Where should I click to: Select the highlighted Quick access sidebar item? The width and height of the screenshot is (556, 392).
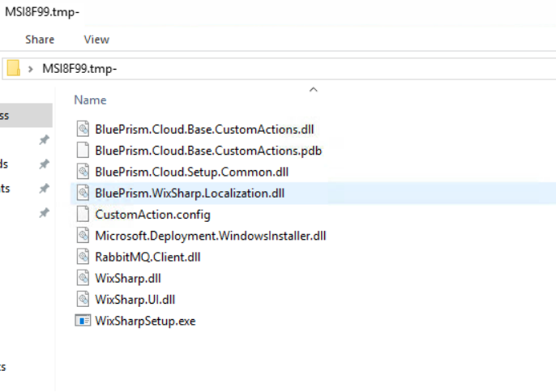[x=26, y=115]
